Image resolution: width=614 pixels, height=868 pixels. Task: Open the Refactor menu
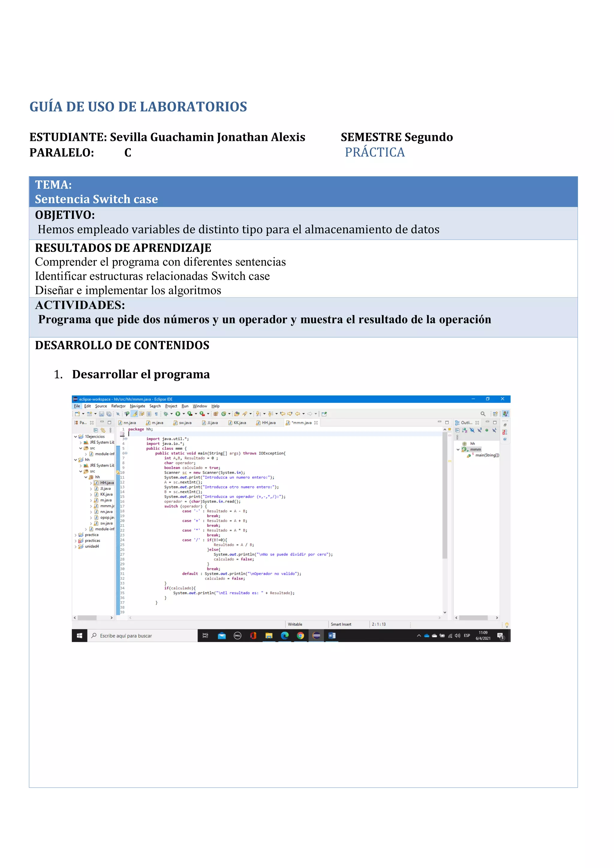coord(118,406)
